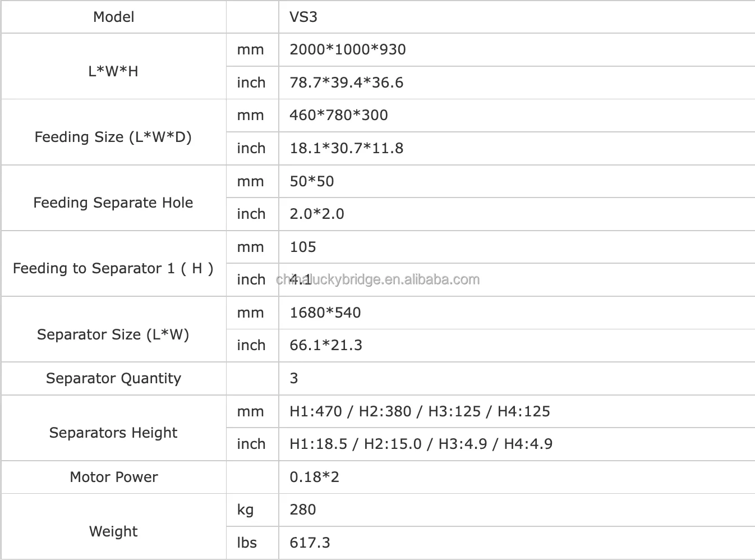This screenshot has height=560, width=755.
Task: Select the 50*50 hole size value
Action: point(311,181)
